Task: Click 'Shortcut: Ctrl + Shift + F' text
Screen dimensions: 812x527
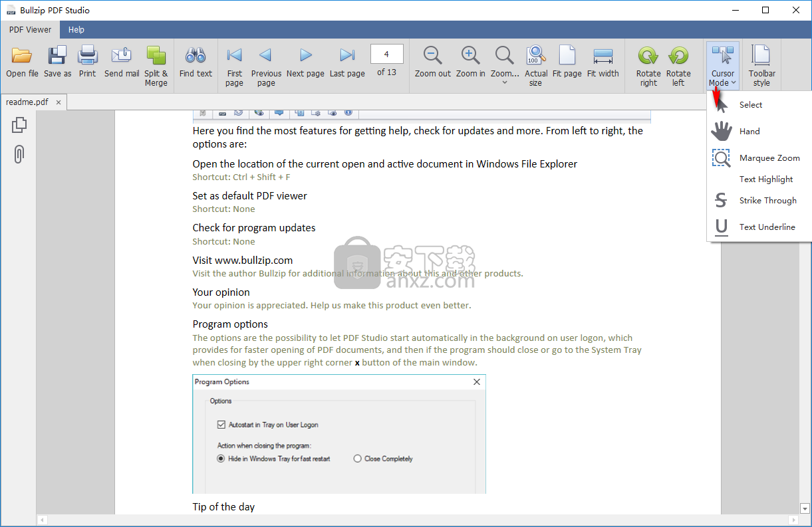Action: pos(241,177)
